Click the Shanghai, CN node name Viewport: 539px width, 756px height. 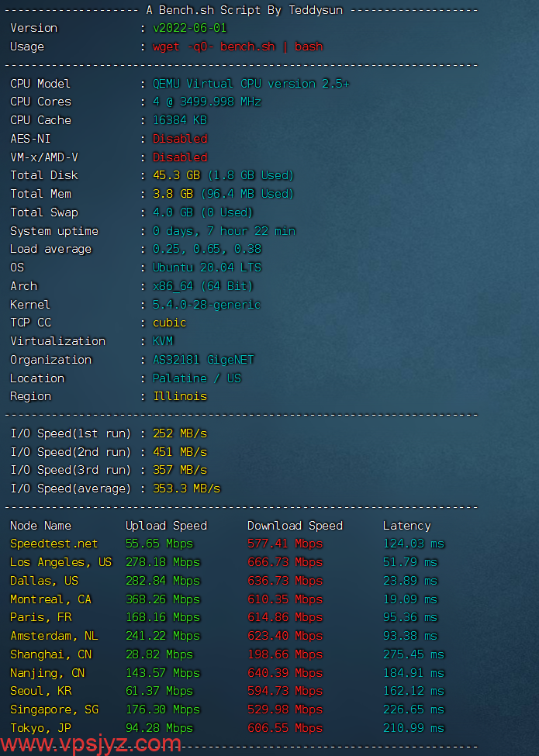pos(50,654)
